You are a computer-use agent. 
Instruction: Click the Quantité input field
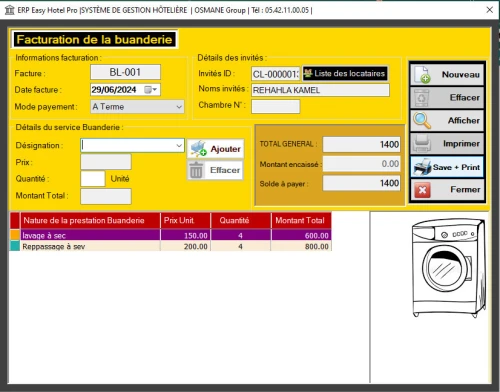(93, 179)
